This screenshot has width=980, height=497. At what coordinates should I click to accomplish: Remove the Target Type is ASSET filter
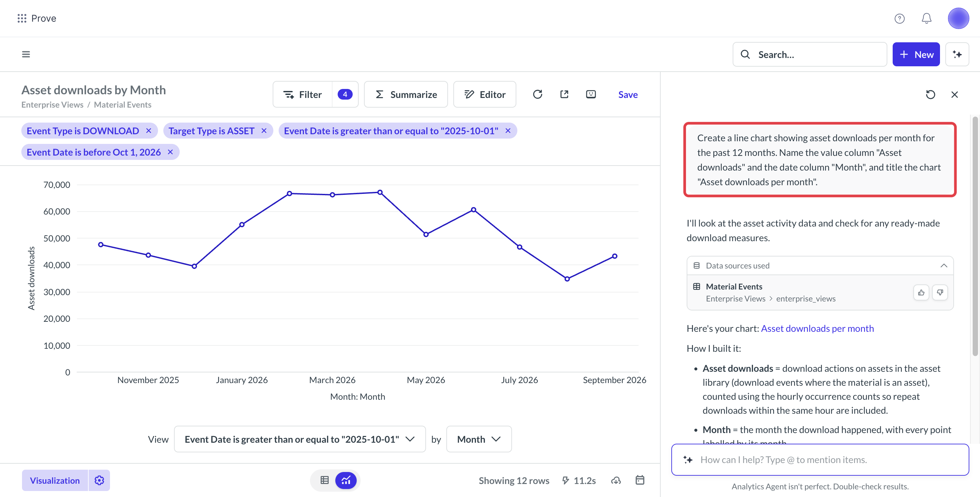pyautogui.click(x=264, y=131)
